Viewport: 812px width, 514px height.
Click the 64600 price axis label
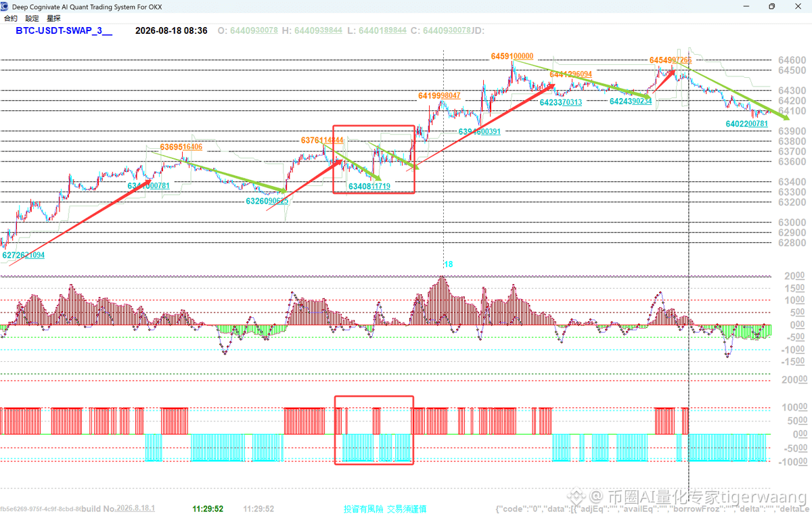pos(791,61)
